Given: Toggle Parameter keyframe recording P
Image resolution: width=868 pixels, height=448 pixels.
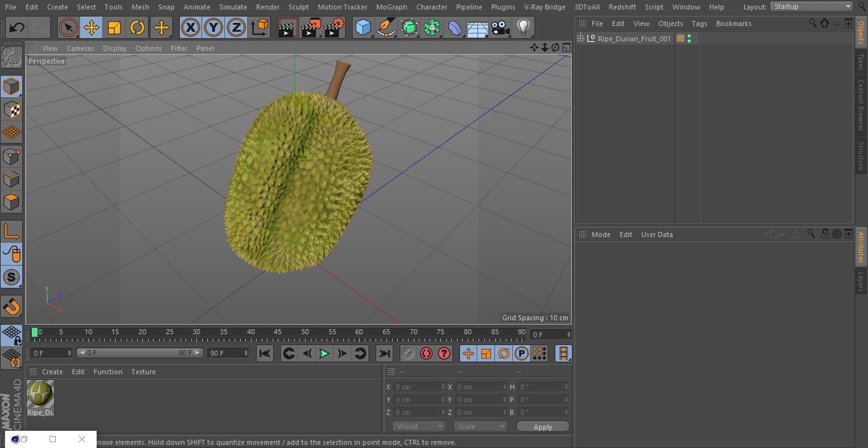Looking at the screenshot, I should 522,354.
